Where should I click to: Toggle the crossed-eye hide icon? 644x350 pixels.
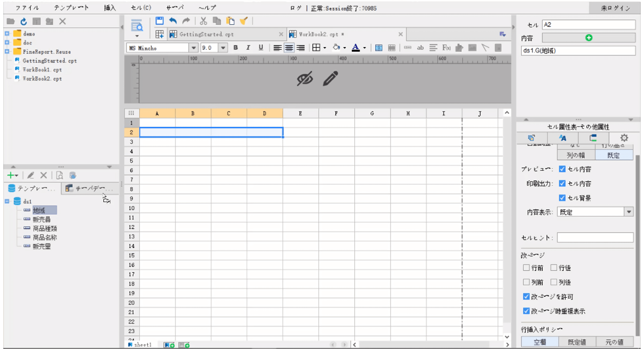click(x=305, y=78)
